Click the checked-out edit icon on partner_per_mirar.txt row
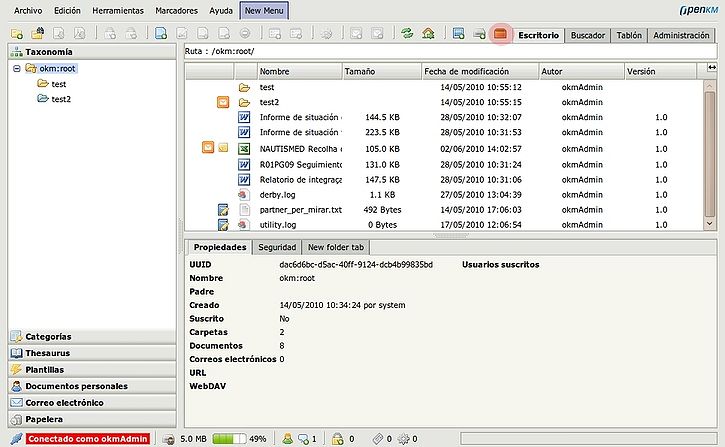The image size is (725, 447). (x=223, y=210)
